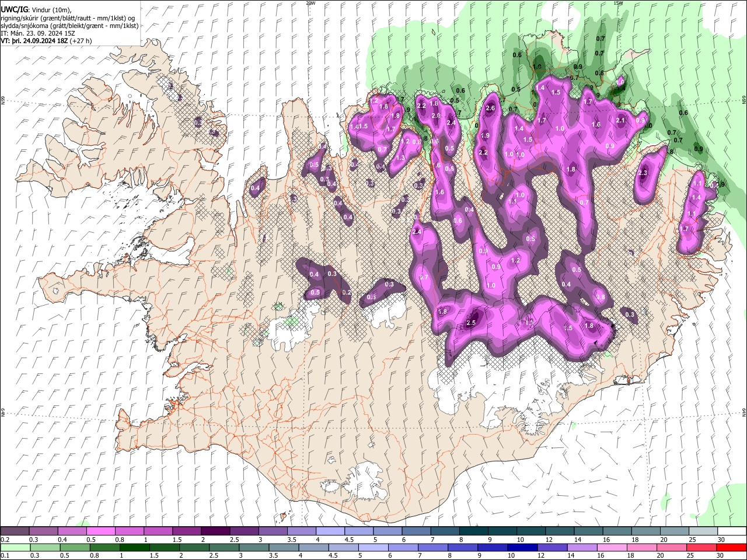Viewport: 747px width, 560px height.
Task: Pick lower legend swatch between 9 and 10
Action: click(492, 547)
